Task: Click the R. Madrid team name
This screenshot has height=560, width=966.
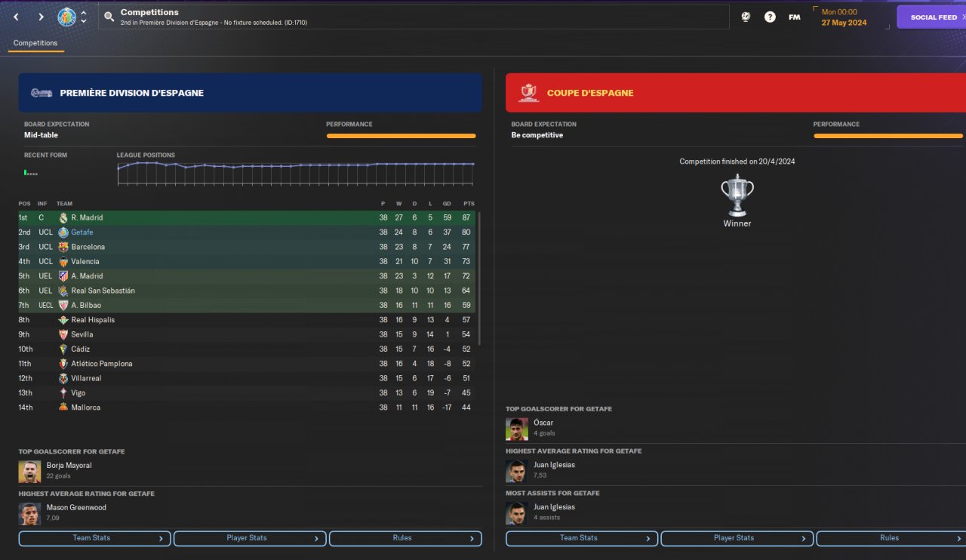Action: [x=87, y=217]
